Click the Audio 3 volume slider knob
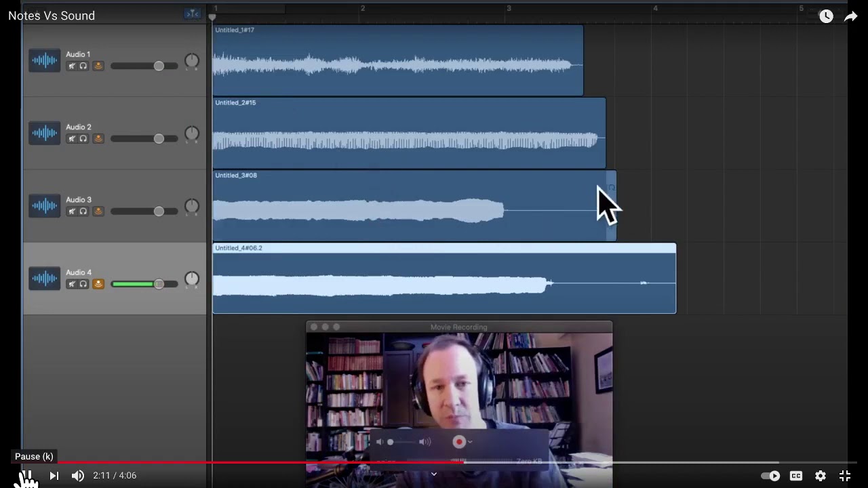 (159, 211)
